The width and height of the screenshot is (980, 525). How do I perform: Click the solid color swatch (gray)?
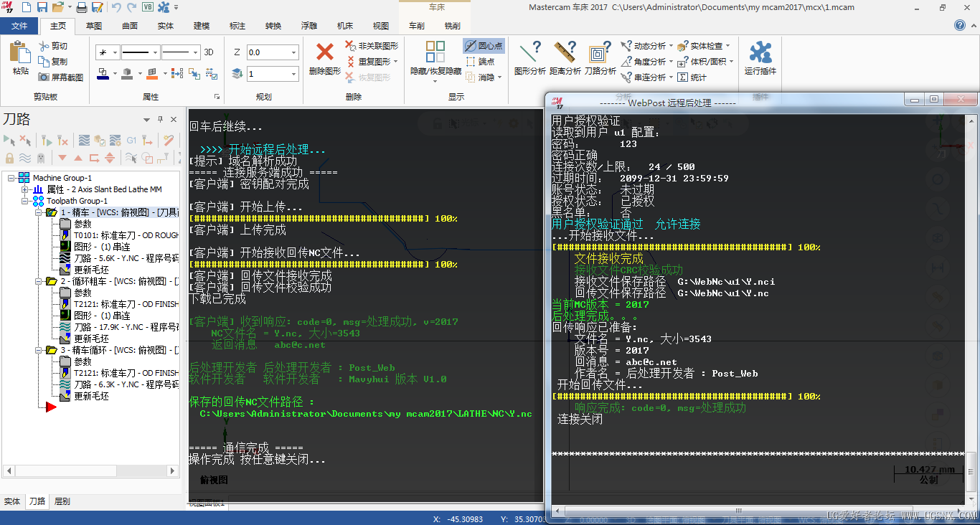tap(127, 74)
